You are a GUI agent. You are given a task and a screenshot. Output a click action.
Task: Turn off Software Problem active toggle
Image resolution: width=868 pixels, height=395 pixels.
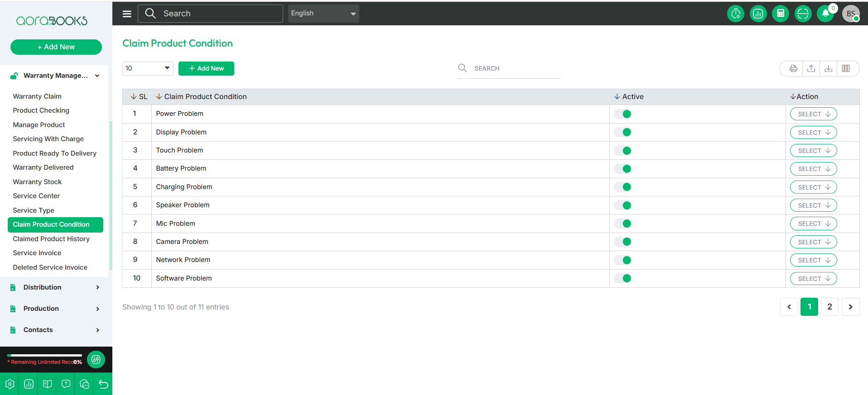pos(623,278)
